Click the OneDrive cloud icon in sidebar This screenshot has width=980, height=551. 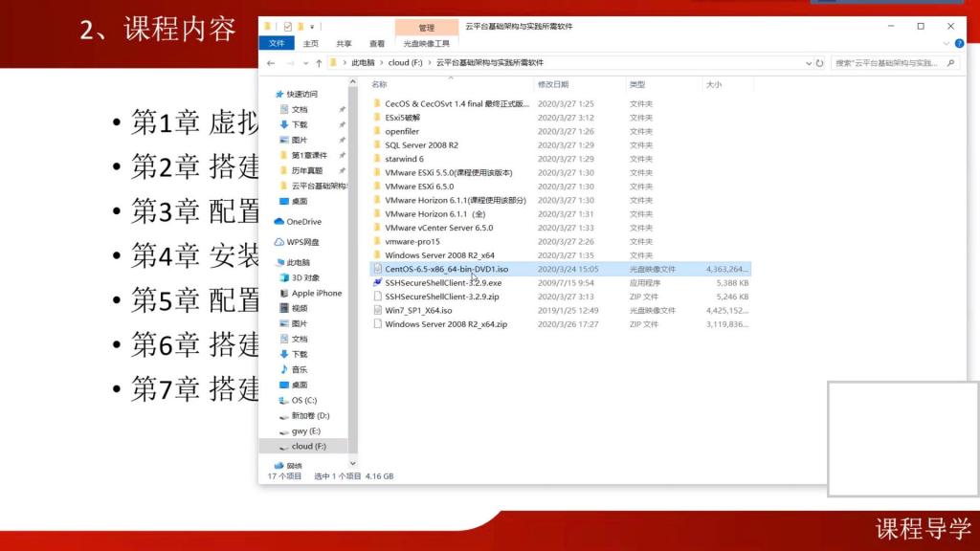pyautogui.click(x=279, y=222)
